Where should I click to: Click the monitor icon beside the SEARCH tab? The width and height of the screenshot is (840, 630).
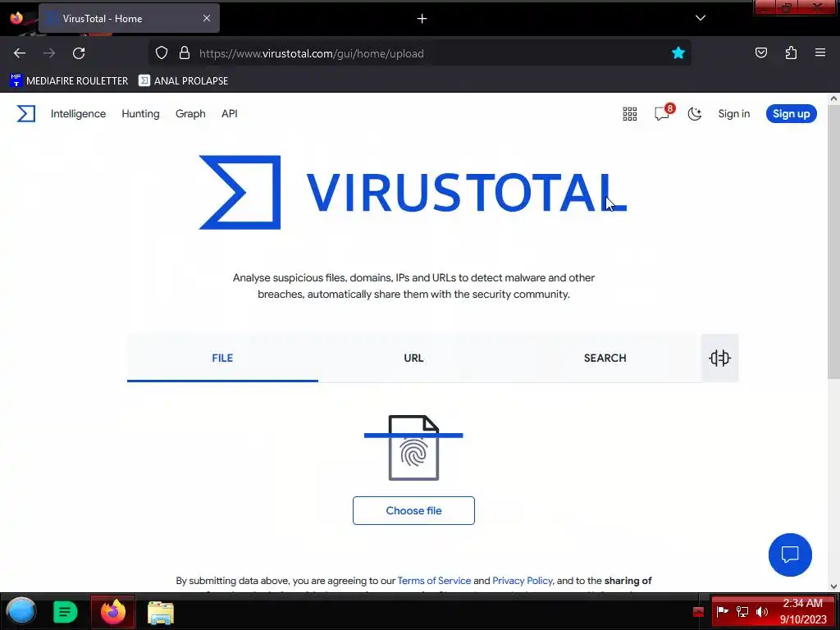coord(719,358)
